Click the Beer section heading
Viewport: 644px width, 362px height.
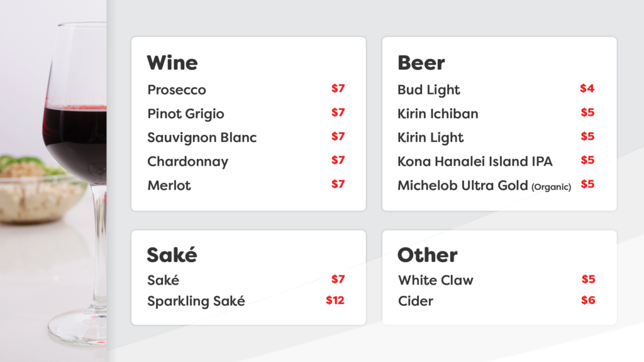pyautogui.click(x=421, y=63)
